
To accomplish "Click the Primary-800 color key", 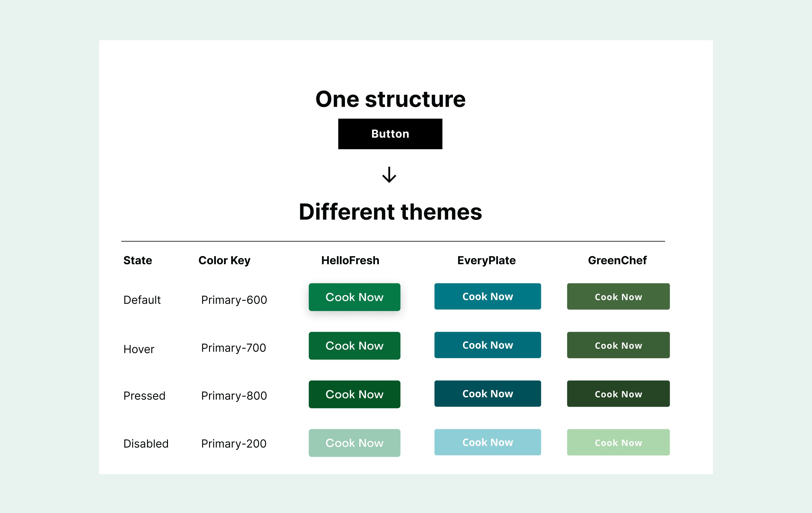I will (x=234, y=396).
